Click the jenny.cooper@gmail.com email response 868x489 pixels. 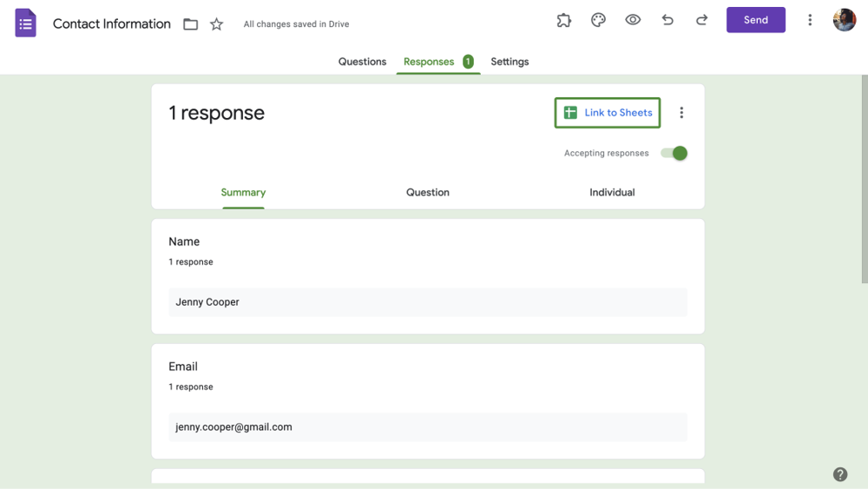click(x=428, y=427)
